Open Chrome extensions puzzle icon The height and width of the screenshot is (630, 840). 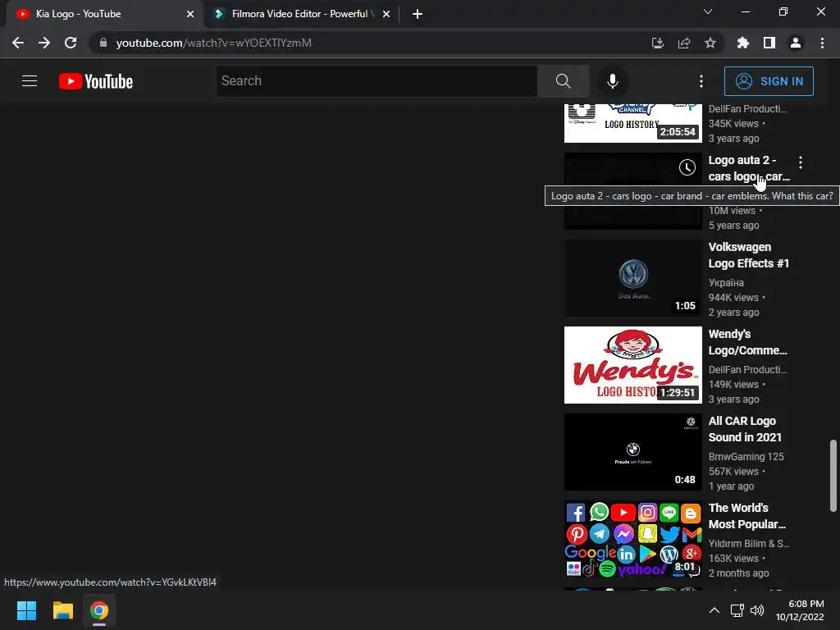742,43
